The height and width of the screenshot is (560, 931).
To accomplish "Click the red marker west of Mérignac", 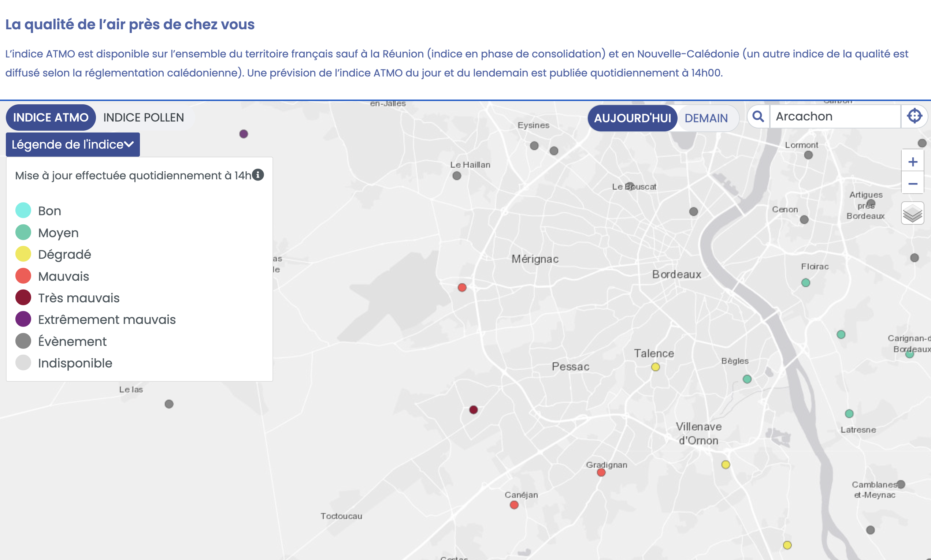I will 462,288.
